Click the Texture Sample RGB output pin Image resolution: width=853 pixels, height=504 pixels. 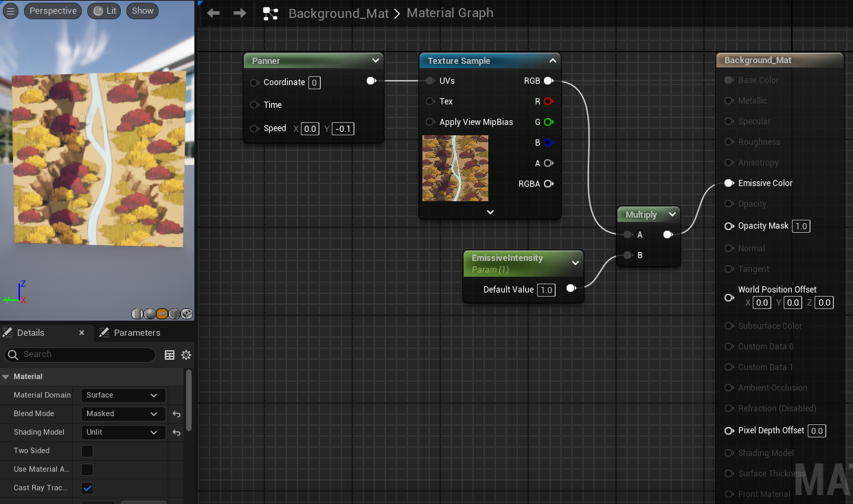[548, 81]
